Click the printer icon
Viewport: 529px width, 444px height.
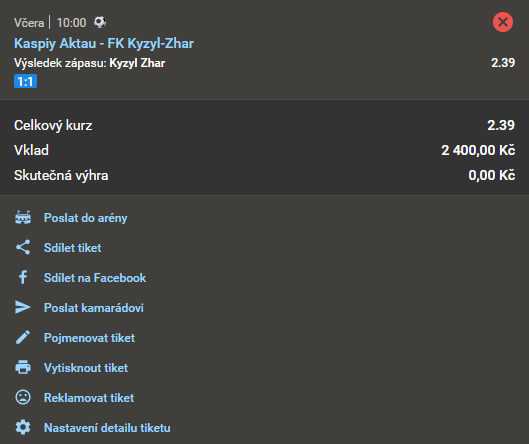click(23, 367)
